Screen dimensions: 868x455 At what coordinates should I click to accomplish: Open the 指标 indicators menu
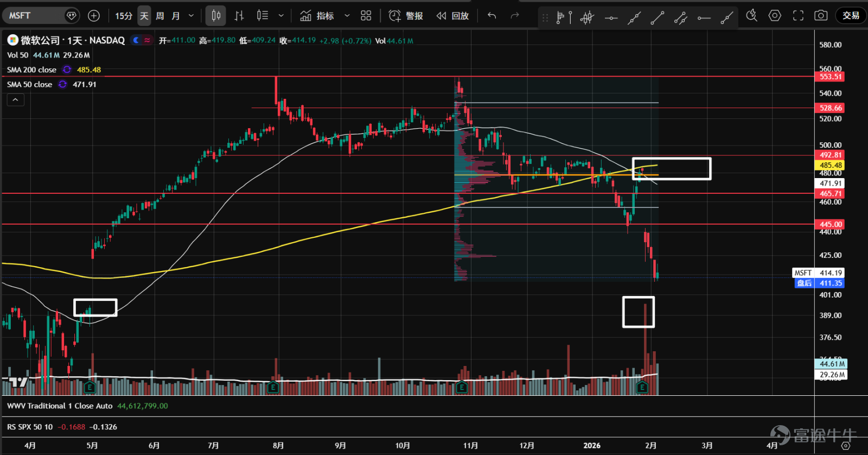coord(317,16)
